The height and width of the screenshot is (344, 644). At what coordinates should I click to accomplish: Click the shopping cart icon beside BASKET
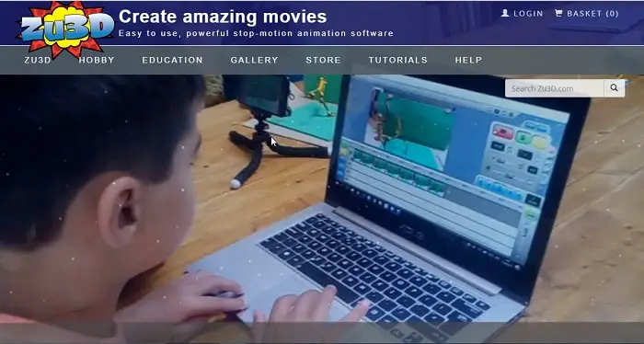[x=558, y=13]
